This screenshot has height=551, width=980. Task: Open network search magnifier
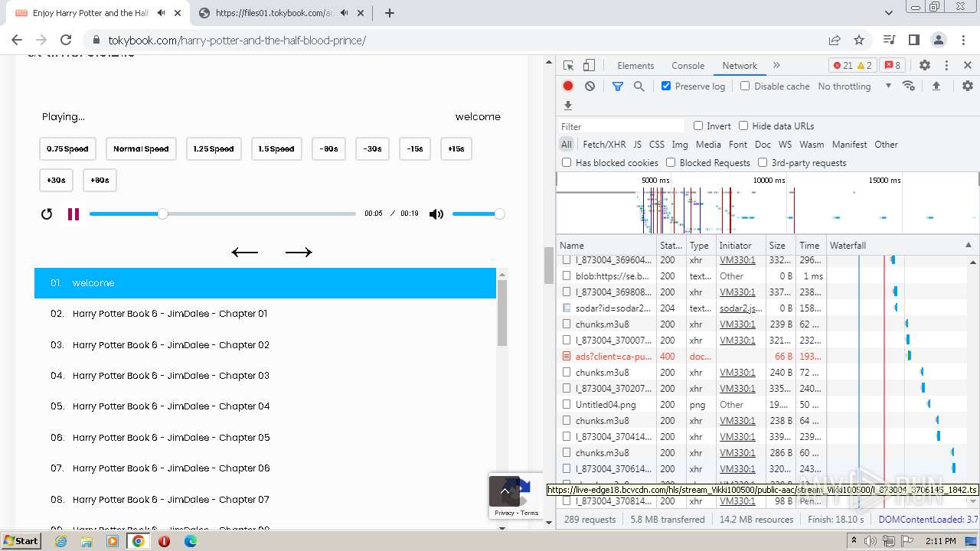639,86
